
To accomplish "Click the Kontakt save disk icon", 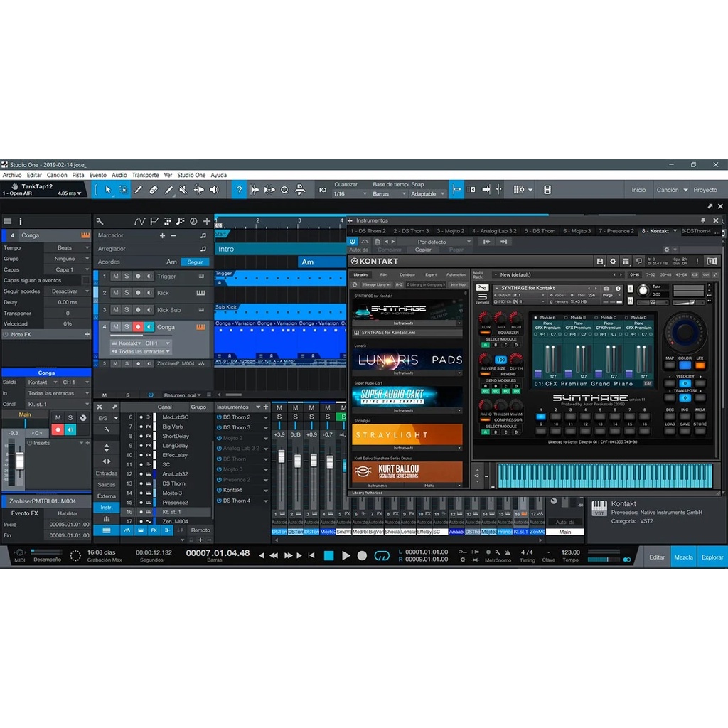I will point(600,262).
